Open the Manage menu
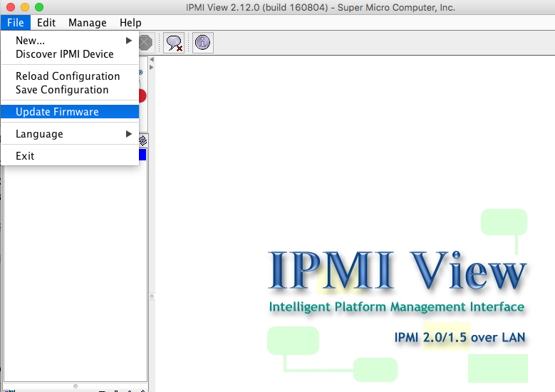 point(87,23)
